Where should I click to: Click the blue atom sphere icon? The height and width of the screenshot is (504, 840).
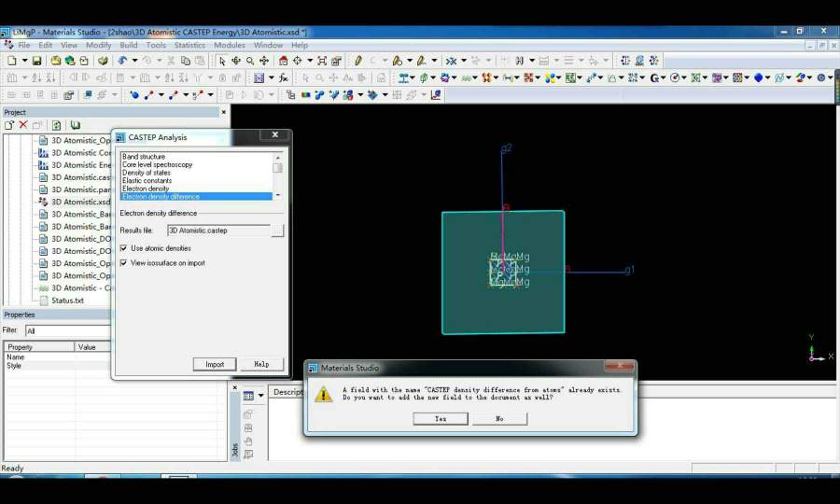coord(134,95)
